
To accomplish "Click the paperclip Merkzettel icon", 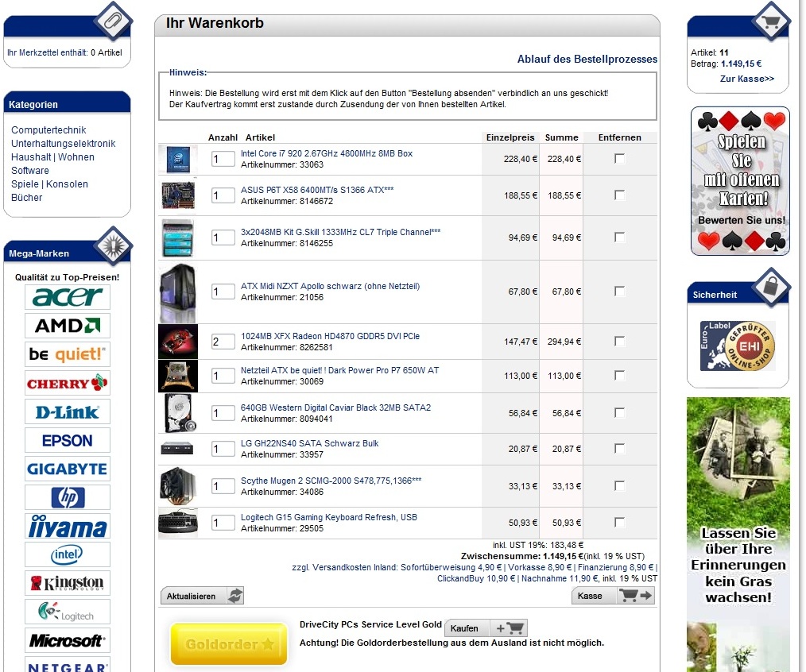I will click(x=113, y=21).
